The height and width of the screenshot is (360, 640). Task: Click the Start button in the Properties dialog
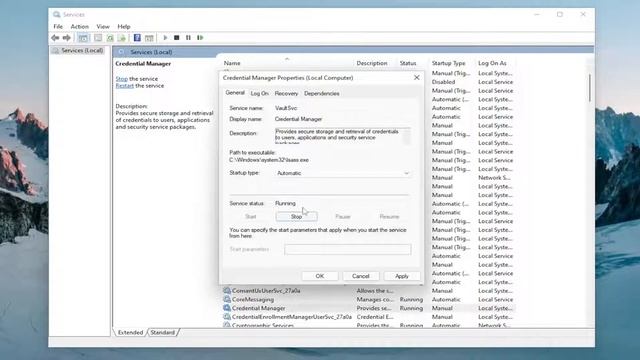pos(251,217)
